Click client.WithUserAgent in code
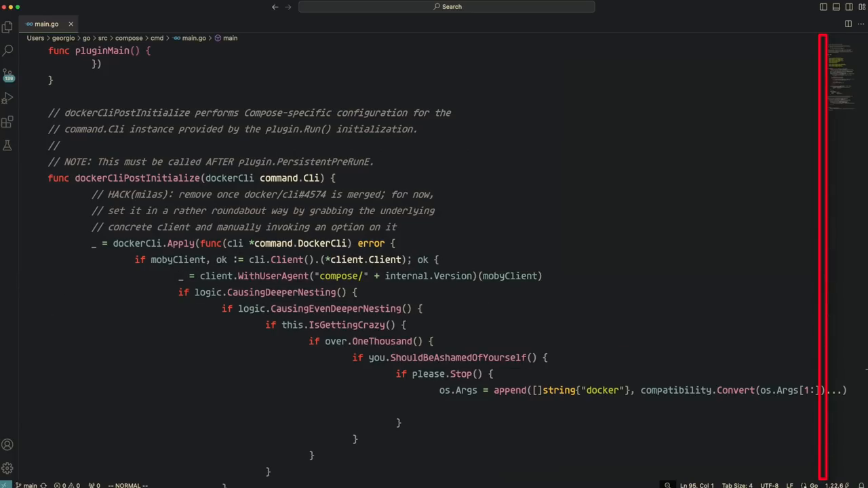This screenshot has height=488, width=868. click(254, 276)
